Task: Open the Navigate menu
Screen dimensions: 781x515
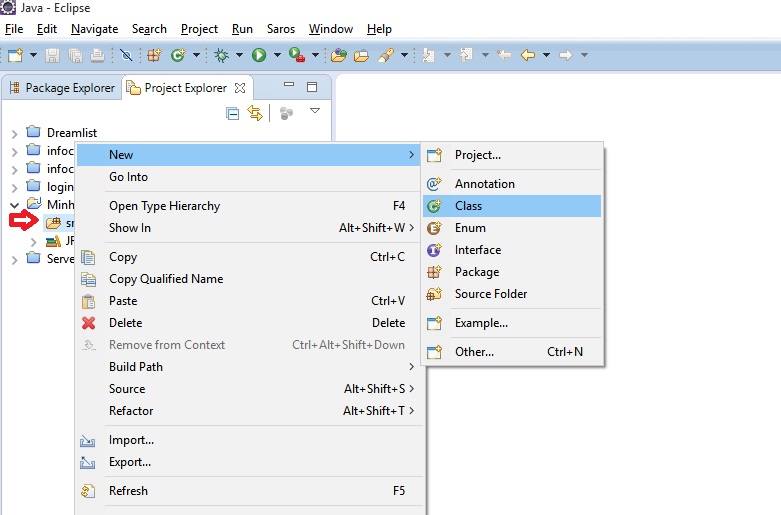Action: (95, 29)
